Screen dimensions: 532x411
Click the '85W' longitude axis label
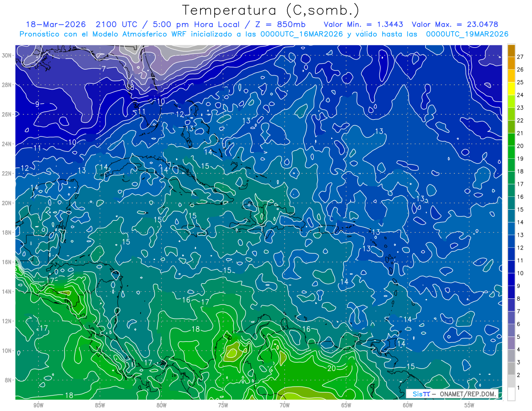pos(100,405)
